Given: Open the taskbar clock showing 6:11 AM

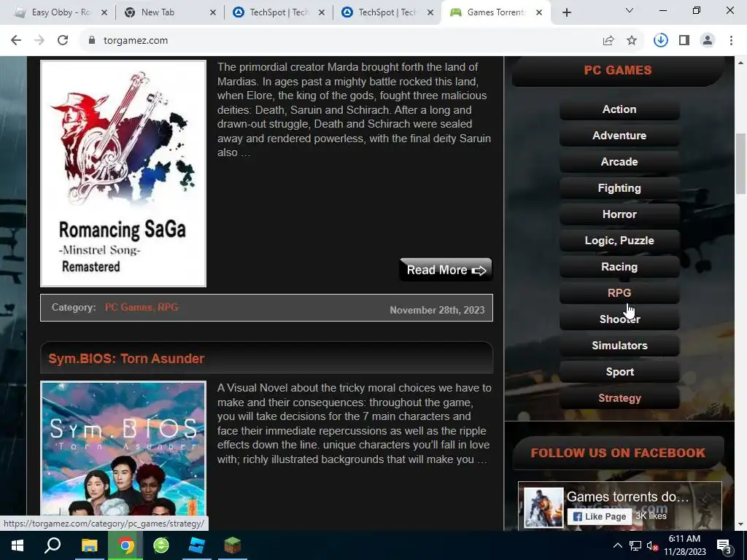Looking at the screenshot, I should point(684,545).
